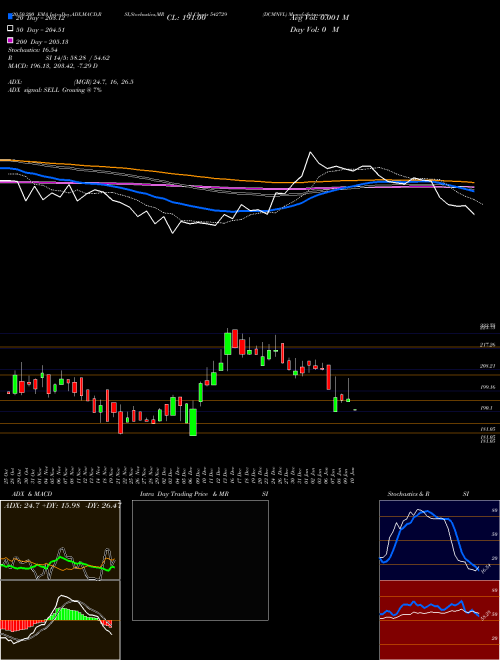Viewport: 500px width, 660px height.
Task: Click the white 50 Day legend swatch
Action: point(10,29)
